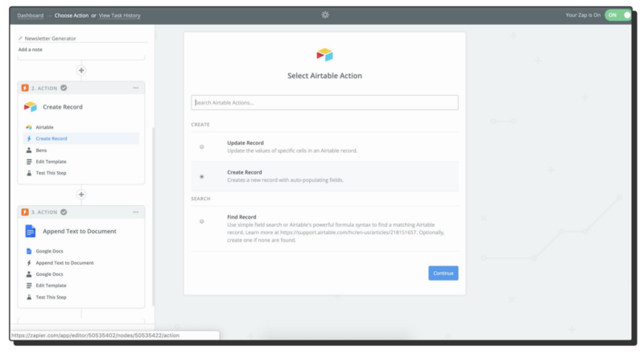
Task: Click the lightning icon beside Create Record
Action: 29,138
